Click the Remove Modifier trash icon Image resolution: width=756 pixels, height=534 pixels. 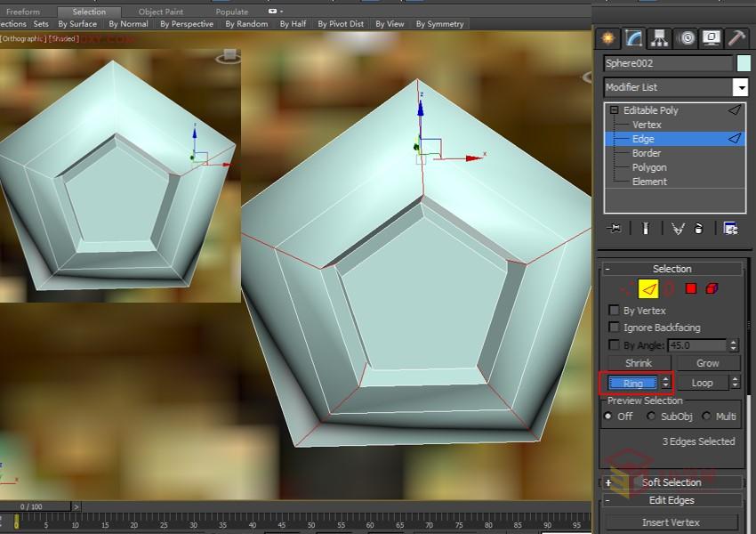click(x=698, y=228)
